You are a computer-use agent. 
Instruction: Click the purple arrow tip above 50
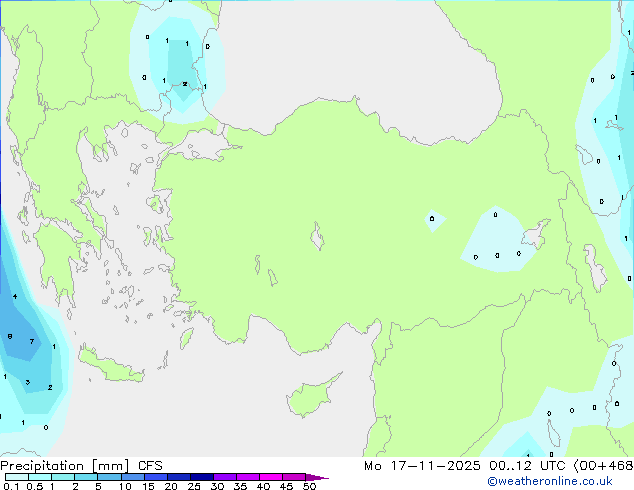(317, 477)
